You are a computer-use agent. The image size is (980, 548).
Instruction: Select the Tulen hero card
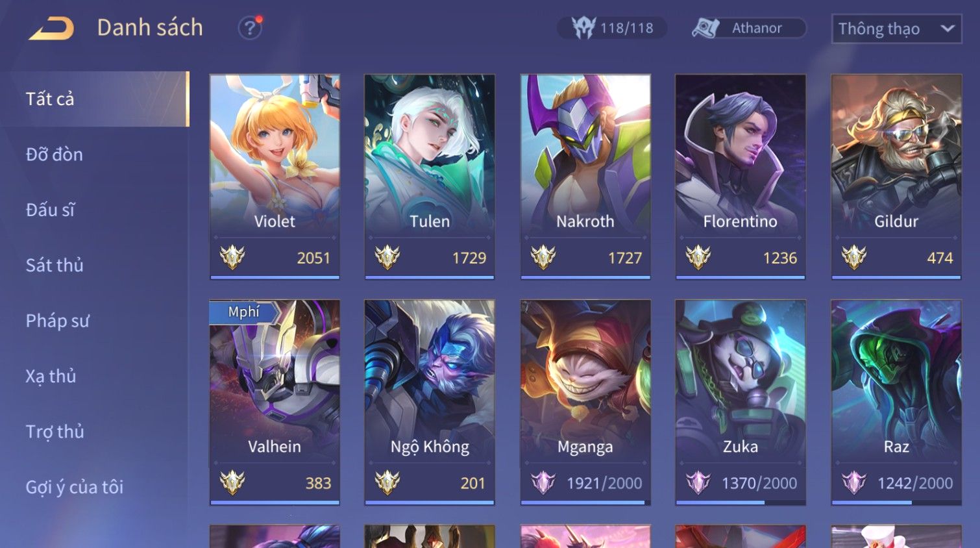(430, 177)
